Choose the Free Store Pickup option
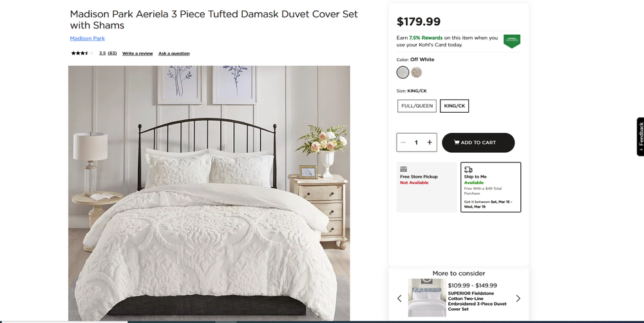Image resolution: width=644 pixels, height=323 pixels. coord(426,187)
